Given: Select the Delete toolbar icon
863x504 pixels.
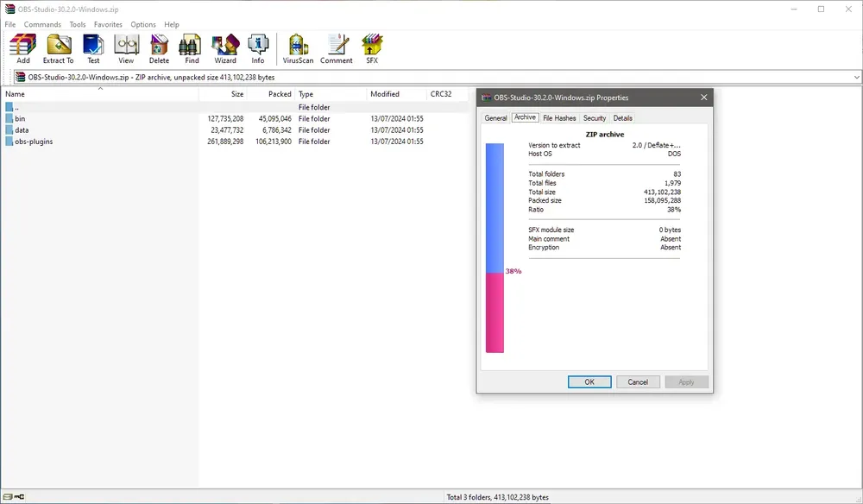Looking at the screenshot, I should 159,49.
